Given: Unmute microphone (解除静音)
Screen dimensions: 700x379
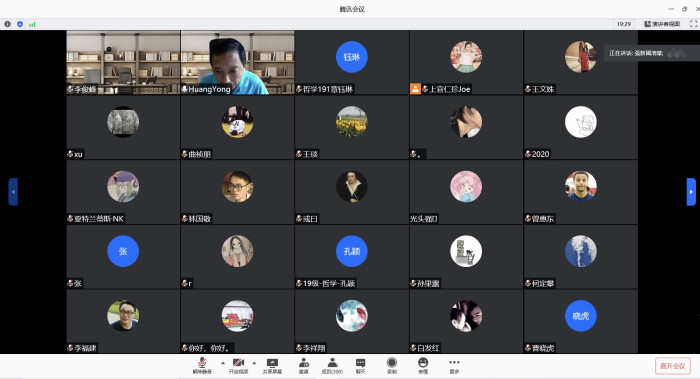Looking at the screenshot, I should (x=202, y=366).
